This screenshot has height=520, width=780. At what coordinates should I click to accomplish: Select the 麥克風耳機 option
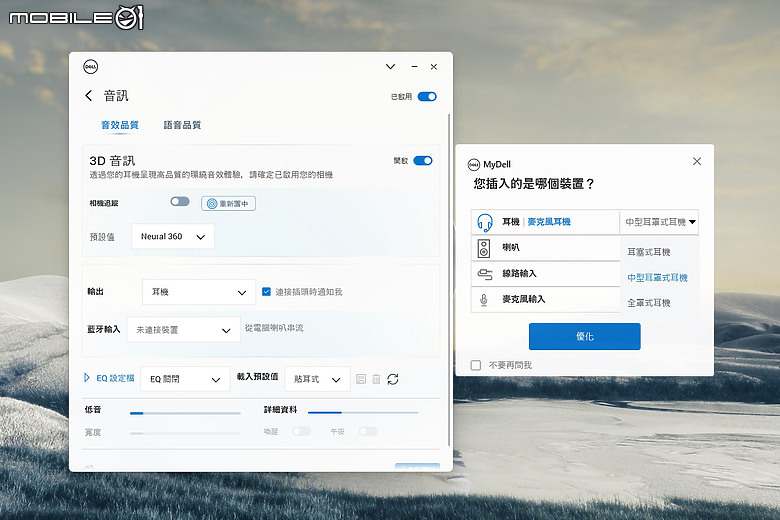pyautogui.click(x=549, y=222)
